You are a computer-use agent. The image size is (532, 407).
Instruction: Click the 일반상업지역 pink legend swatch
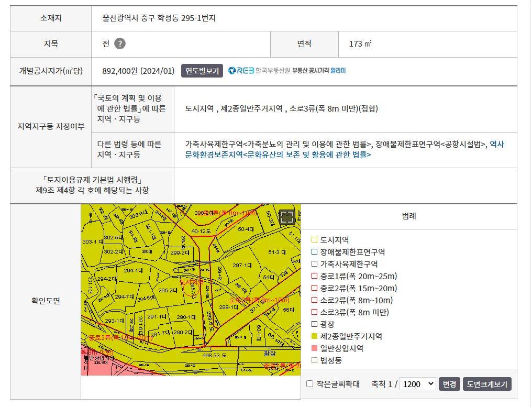click(x=314, y=348)
